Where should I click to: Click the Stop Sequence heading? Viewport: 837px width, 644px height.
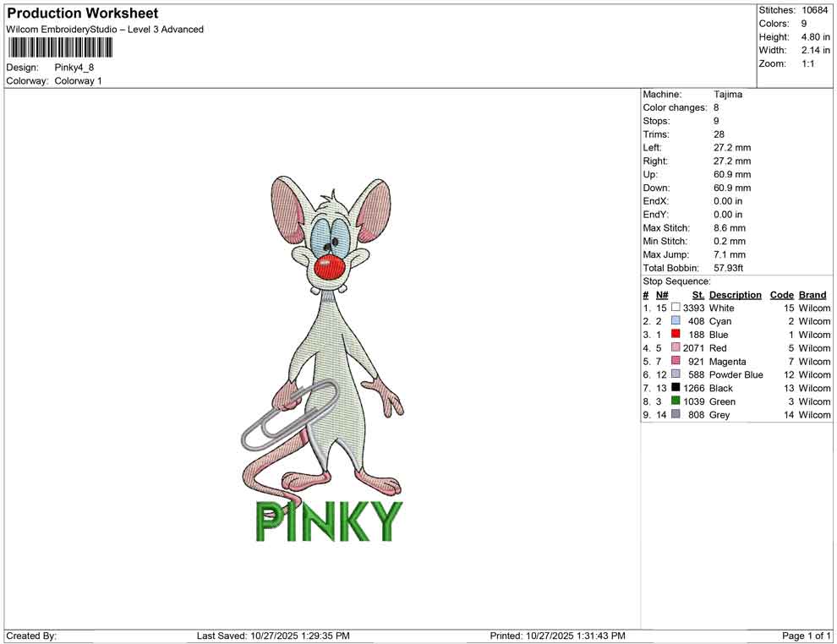coord(676,281)
